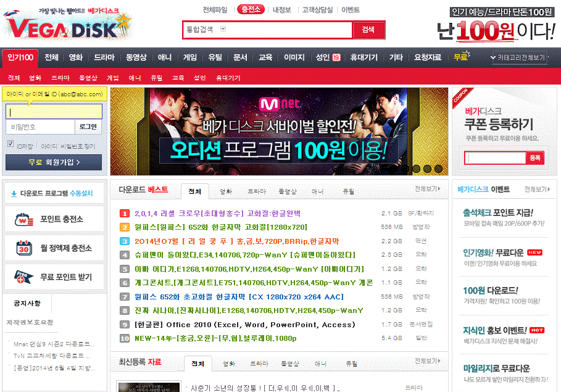Open the 드라마 main category menu
561x392 pixels.
[x=104, y=57]
